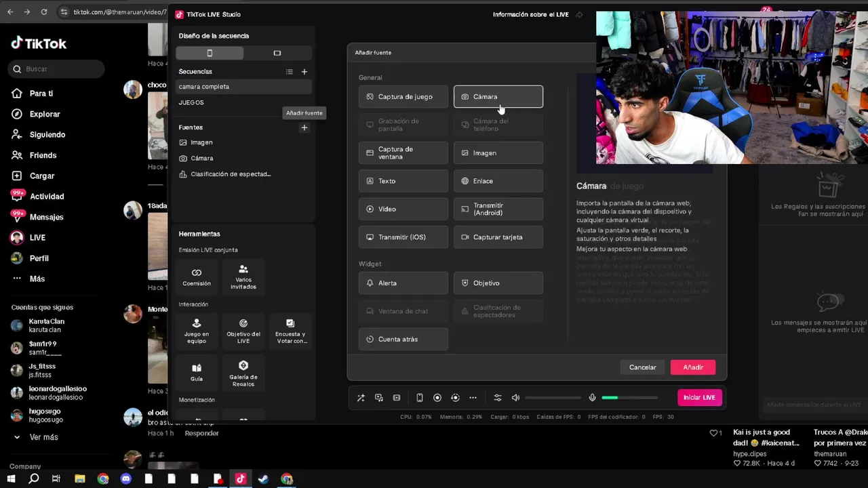Open Mensajes in TikTok sidebar
This screenshot has width=868, height=488.
pyautogui.click(x=37, y=218)
